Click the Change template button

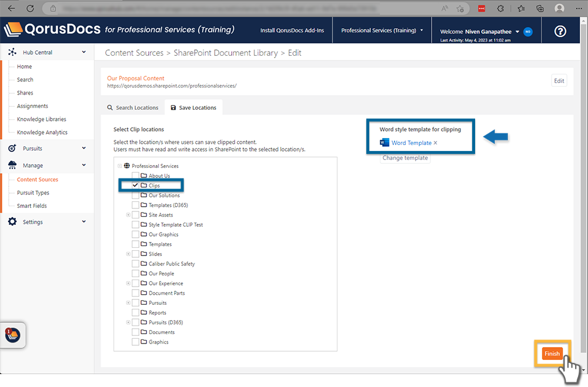pos(405,158)
